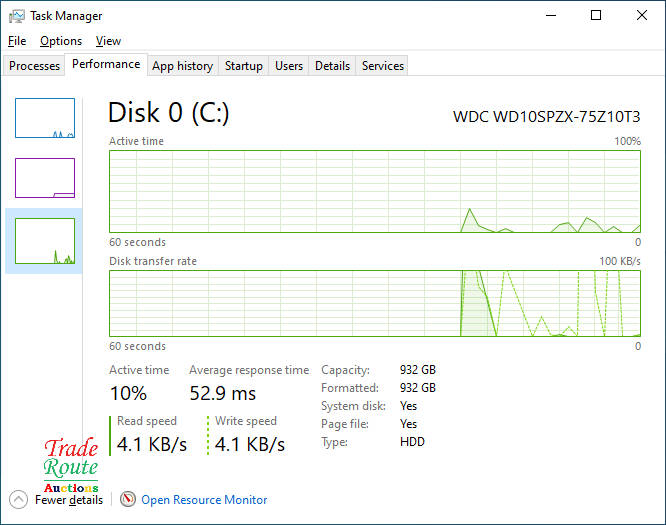This screenshot has width=666, height=525.
Task: Select the Disk 0 mini graph thumbnail
Action: click(x=45, y=241)
